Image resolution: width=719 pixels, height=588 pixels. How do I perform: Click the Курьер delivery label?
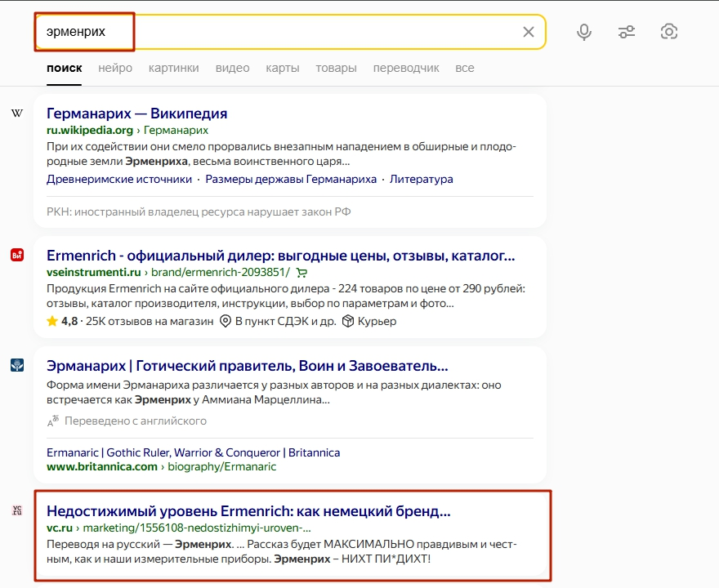377,321
